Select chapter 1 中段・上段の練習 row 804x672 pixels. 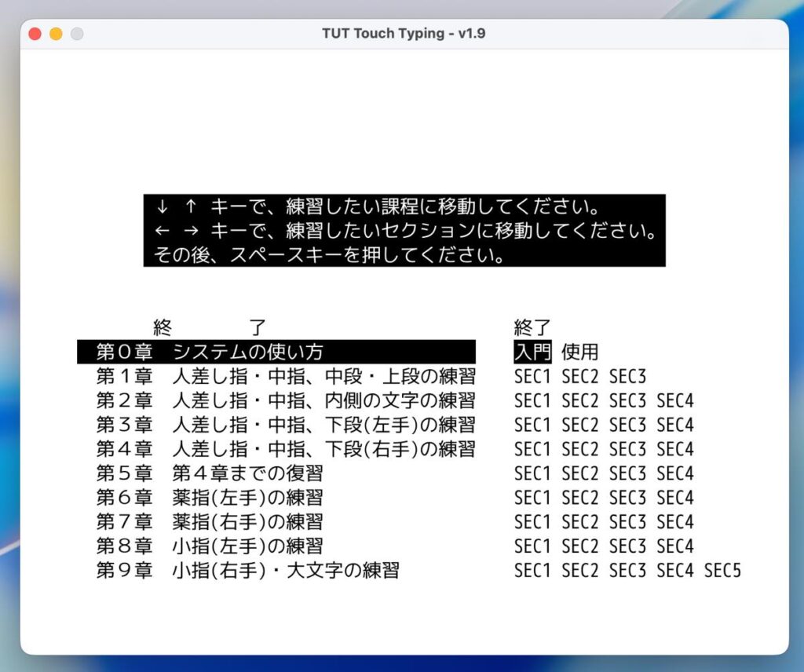[285, 376]
